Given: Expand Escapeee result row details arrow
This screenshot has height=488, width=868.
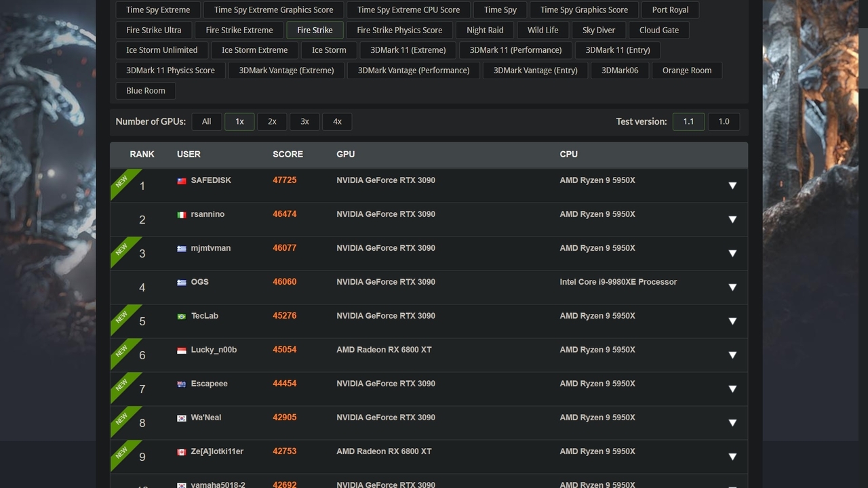Looking at the screenshot, I should pos(732,389).
